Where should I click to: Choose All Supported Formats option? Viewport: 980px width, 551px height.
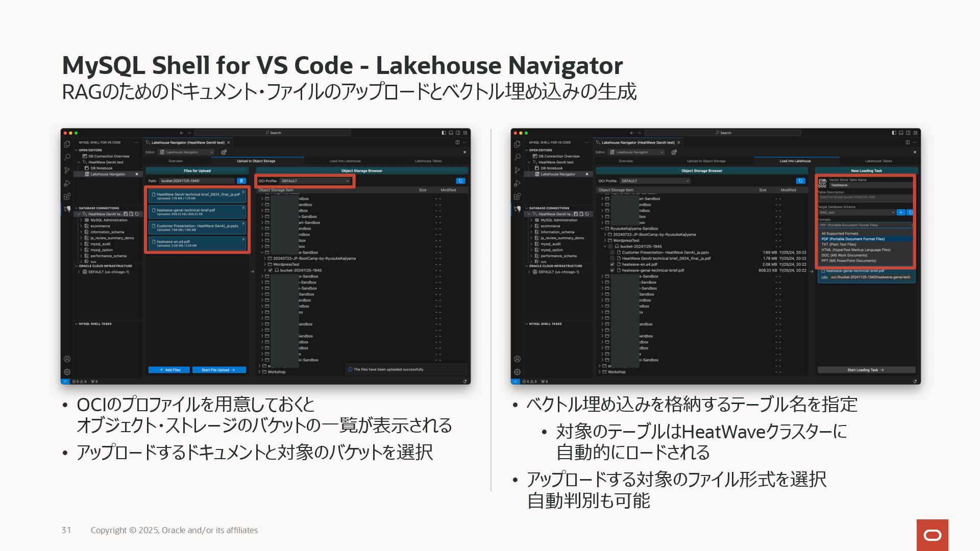[866, 234]
